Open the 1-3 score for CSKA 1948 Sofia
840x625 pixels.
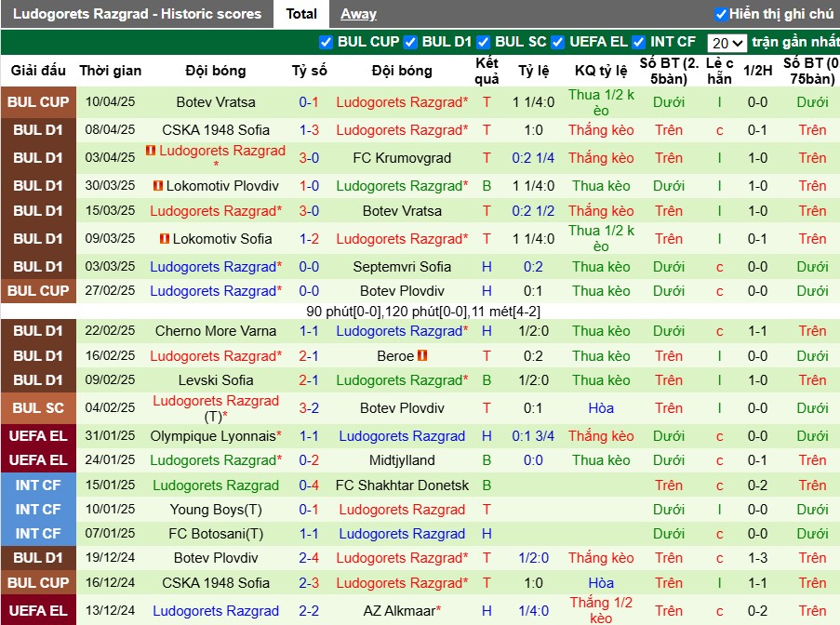309,130
